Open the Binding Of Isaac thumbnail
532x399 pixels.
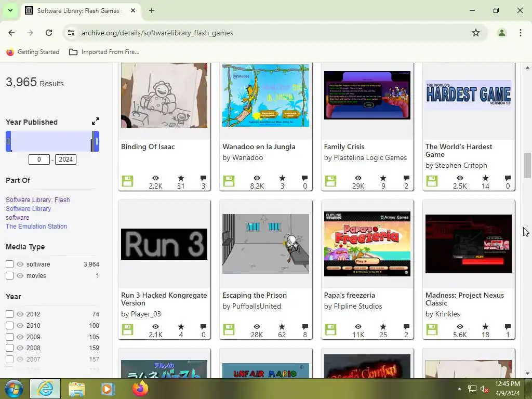click(x=164, y=96)
